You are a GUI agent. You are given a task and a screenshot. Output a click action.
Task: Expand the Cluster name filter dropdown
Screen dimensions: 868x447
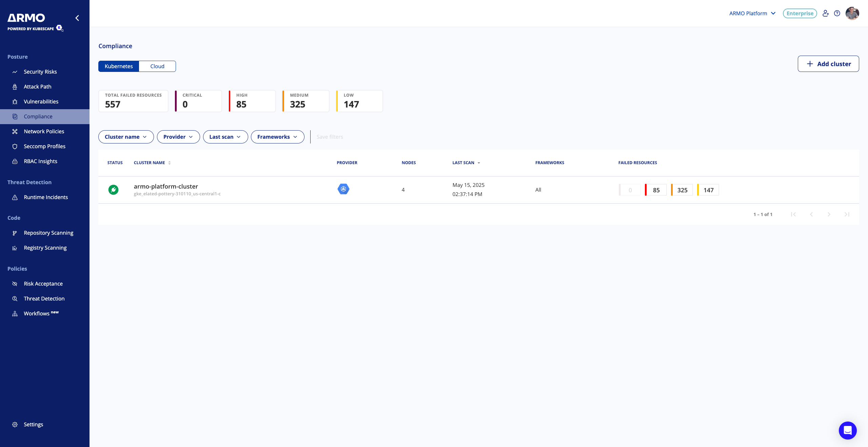[x=126, y=137]
